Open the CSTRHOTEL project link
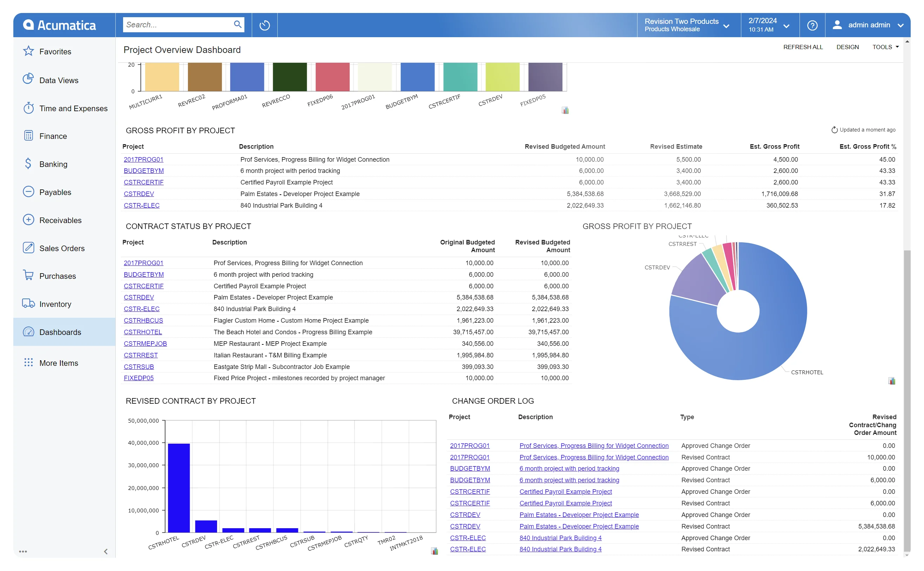This screenshot has height=571, width=924. coord(143,332)
